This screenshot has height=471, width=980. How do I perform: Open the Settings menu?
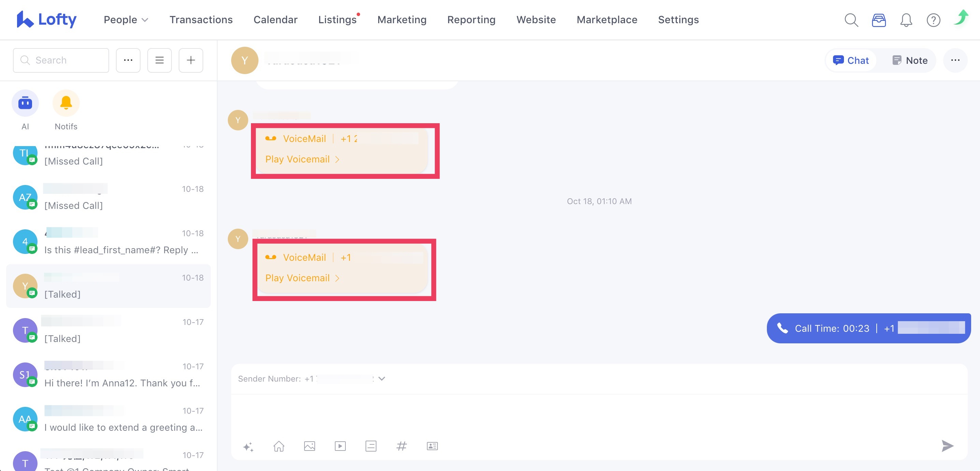678,19
